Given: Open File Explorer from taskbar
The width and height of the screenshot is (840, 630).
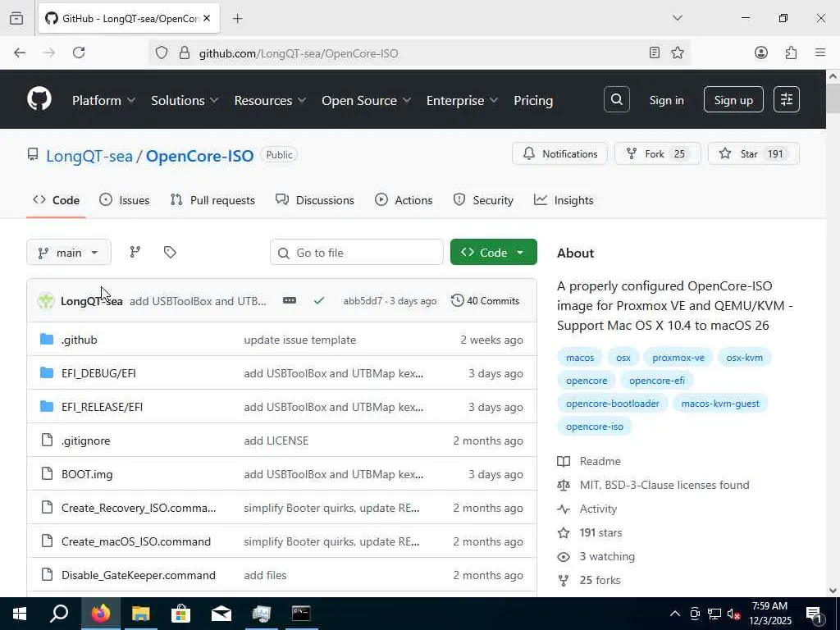Looking at the screenshot, I should [141, 614].
